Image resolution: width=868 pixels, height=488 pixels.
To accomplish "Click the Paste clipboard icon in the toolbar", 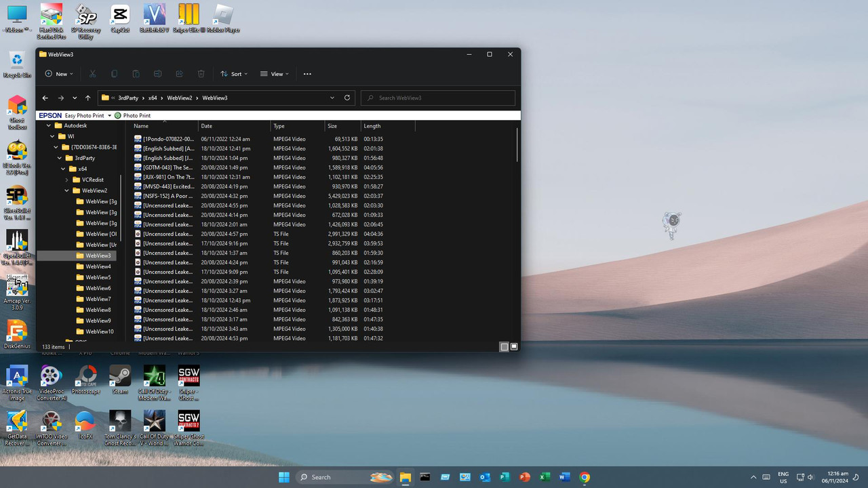I will [x=136, y=74].
